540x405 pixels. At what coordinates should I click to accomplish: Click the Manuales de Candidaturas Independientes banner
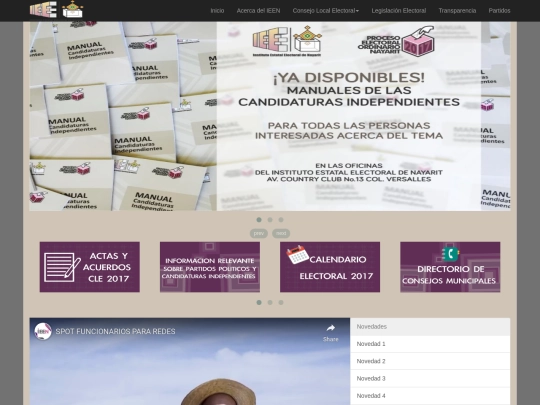270,116
